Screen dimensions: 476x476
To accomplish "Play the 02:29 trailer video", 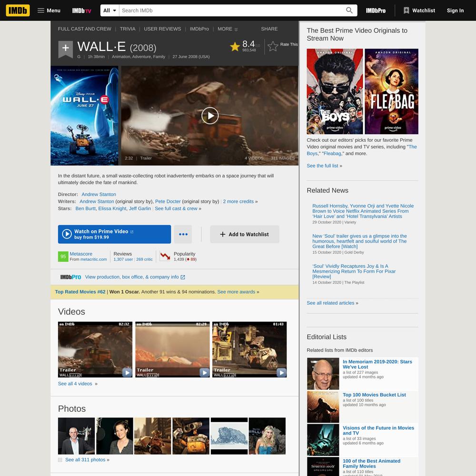I will (x=172, y=349).
